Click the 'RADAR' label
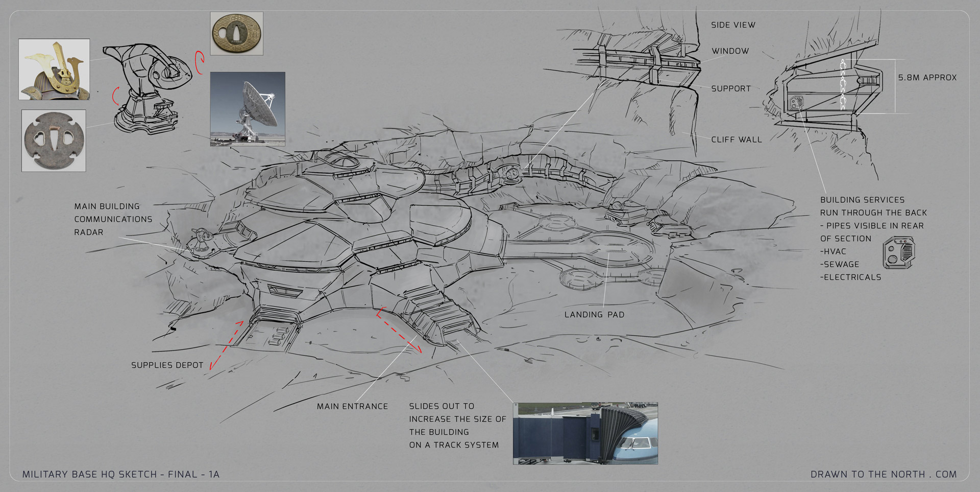This screenshot has width=980, height=492. coord(89,232)
